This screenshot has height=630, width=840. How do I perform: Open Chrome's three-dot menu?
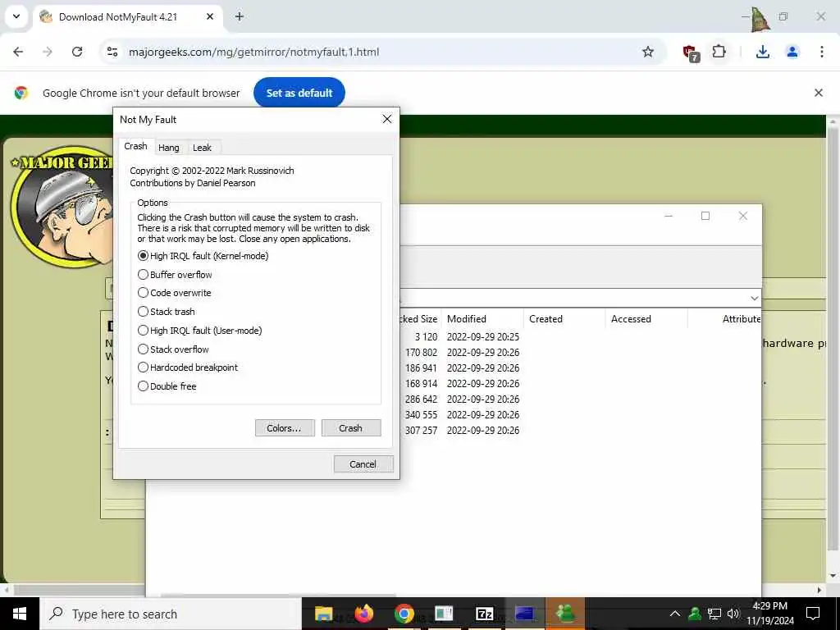pos(822,52)
